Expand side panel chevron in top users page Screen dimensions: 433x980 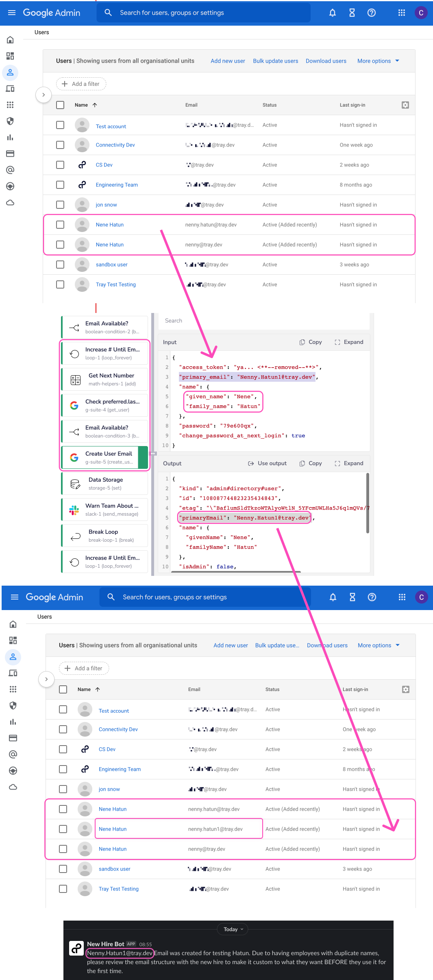pyautogui.click(x=44, y=95)
